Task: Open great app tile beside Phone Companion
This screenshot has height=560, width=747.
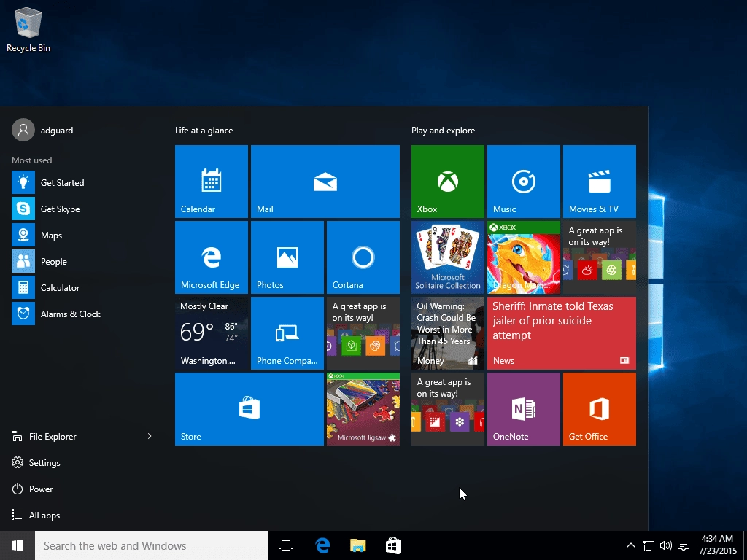Action: [x=363, y=332]
